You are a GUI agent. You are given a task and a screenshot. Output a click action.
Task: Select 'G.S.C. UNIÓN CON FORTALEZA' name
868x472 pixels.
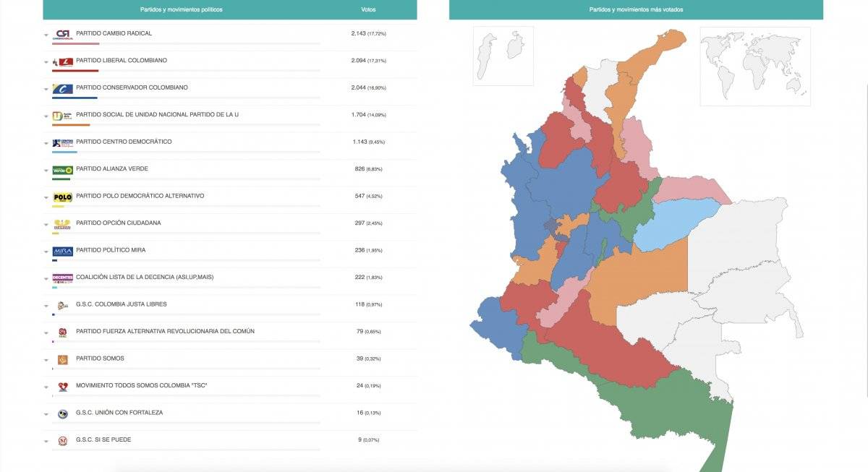(119, 413)
